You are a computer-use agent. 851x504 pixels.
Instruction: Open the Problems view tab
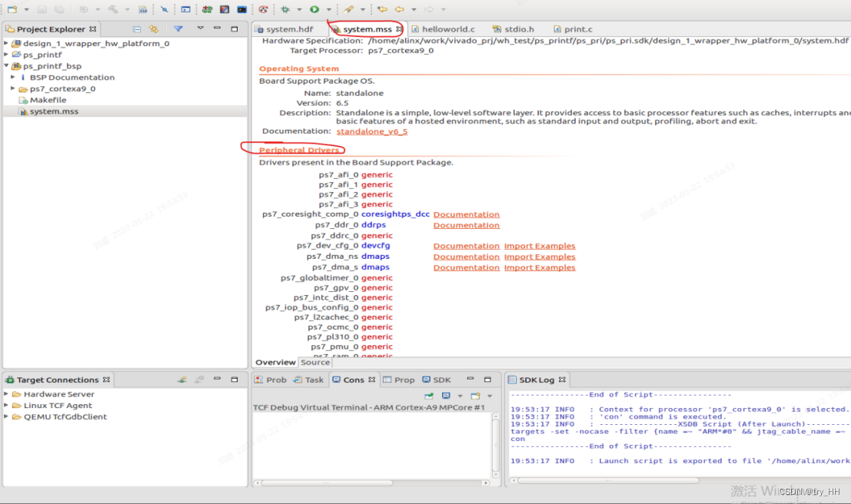click(271, 380)
